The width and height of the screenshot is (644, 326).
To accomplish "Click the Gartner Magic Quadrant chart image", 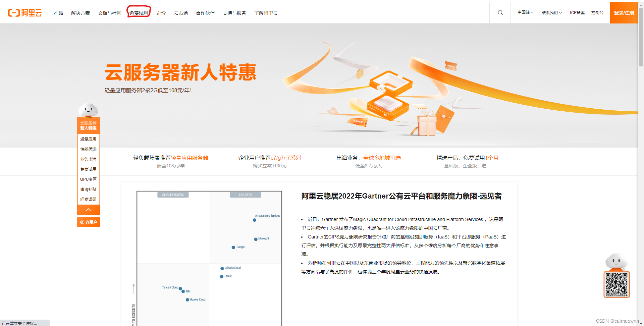I will (x=209, y=258).
